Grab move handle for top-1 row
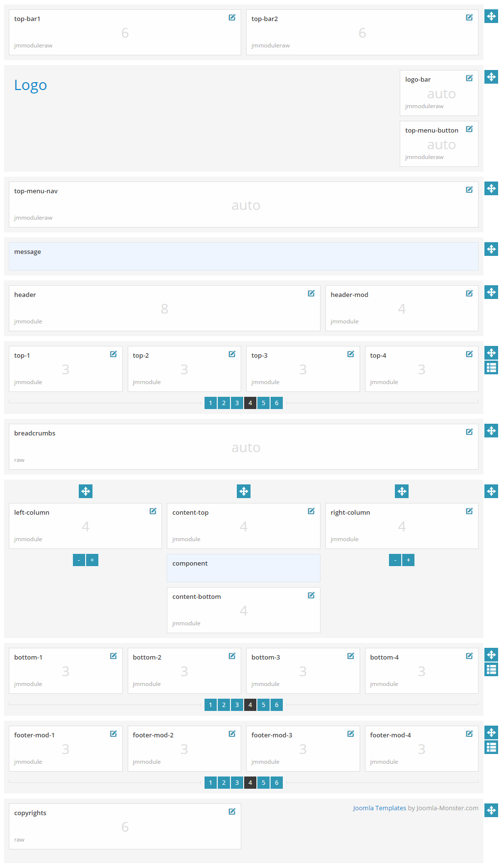503x868 pixels. [x=491, y=353]
